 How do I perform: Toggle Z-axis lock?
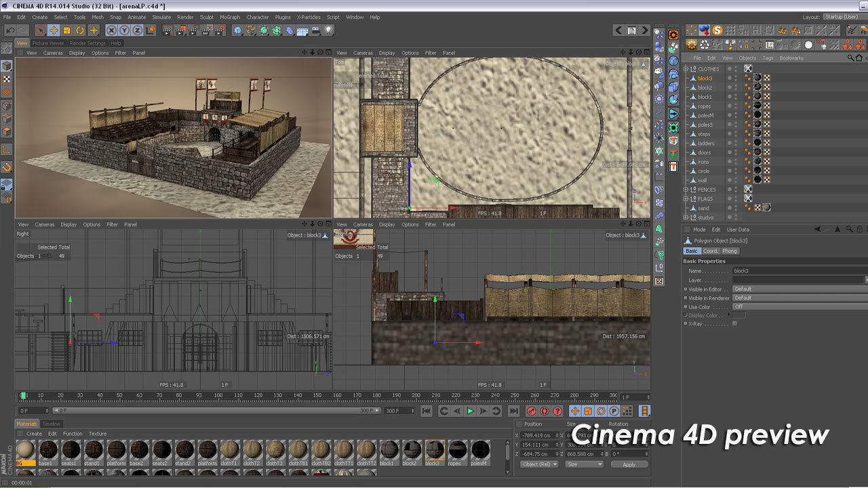click(x=138, y=30)
